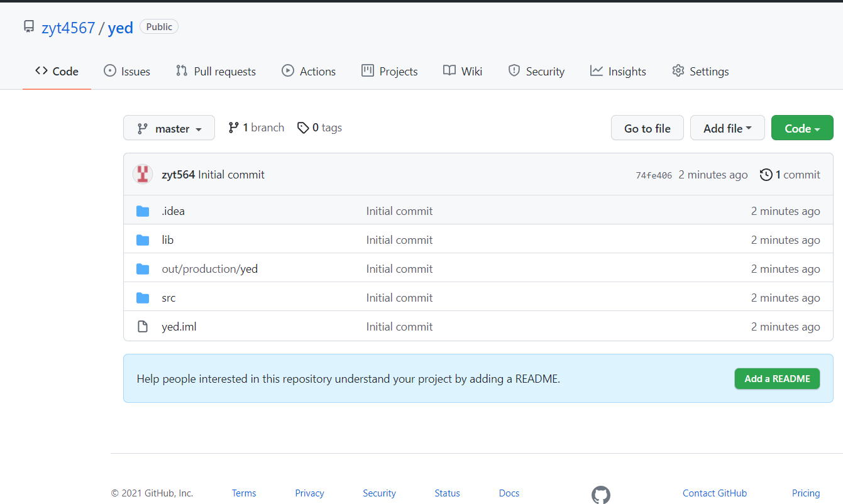Click the history clock icon beside 1 commit
Viewport: 843px width, 504px height.
tap(766, 175)
